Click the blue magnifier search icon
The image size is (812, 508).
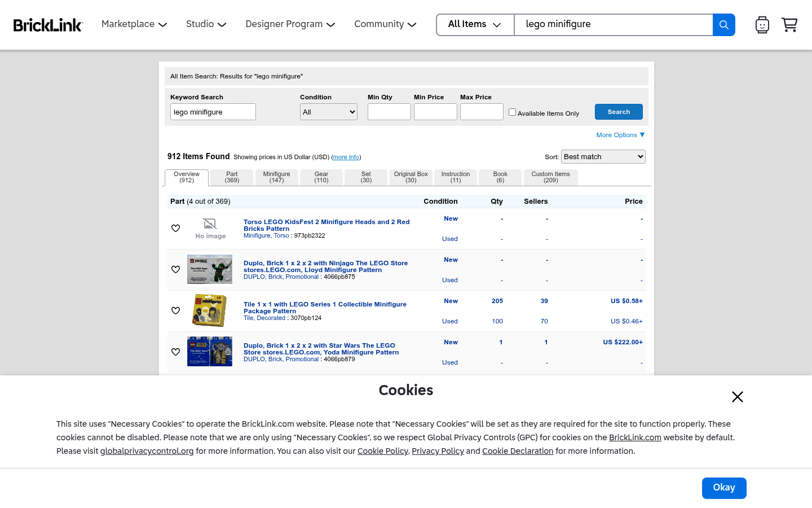point(724,25)
